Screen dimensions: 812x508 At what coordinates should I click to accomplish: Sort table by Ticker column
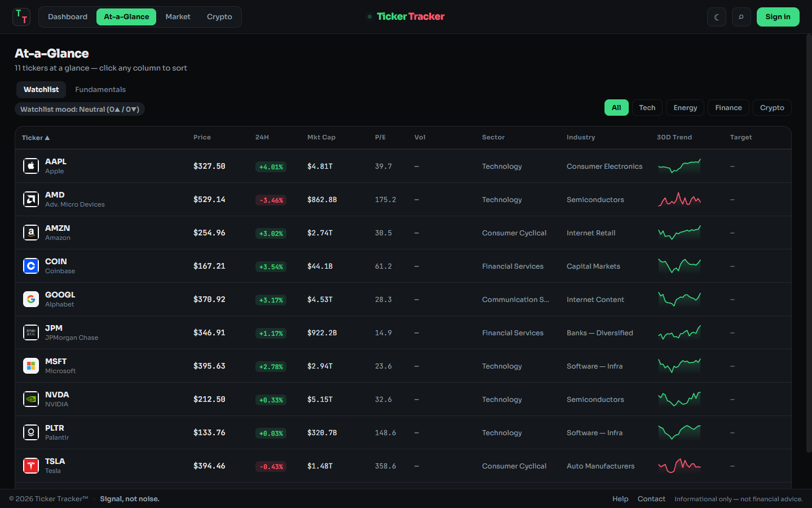pos(36,138)
